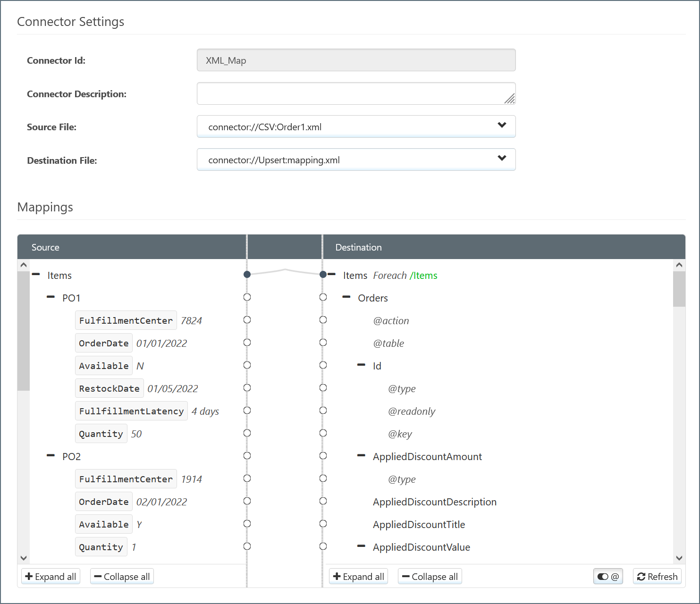Click the source Items mapped connector dot

coord(247,274)
